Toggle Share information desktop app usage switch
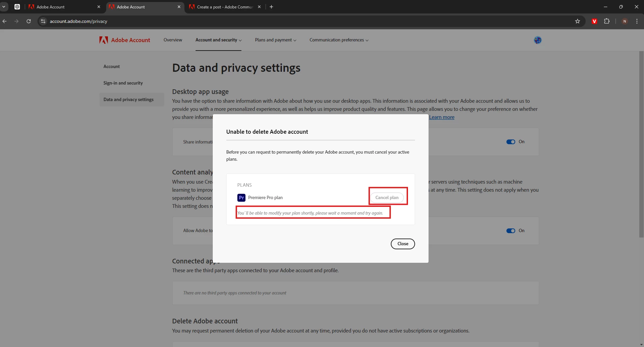644x347 pixels. (511, 142)
